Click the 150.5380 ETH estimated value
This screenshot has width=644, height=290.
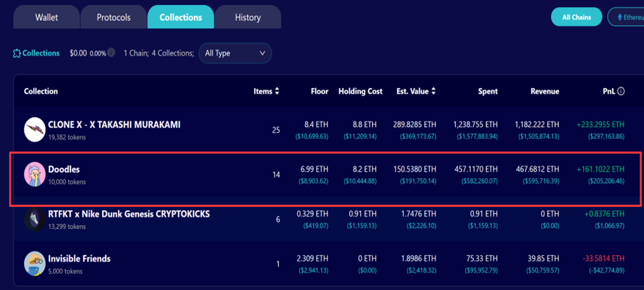tap(415, 169)
